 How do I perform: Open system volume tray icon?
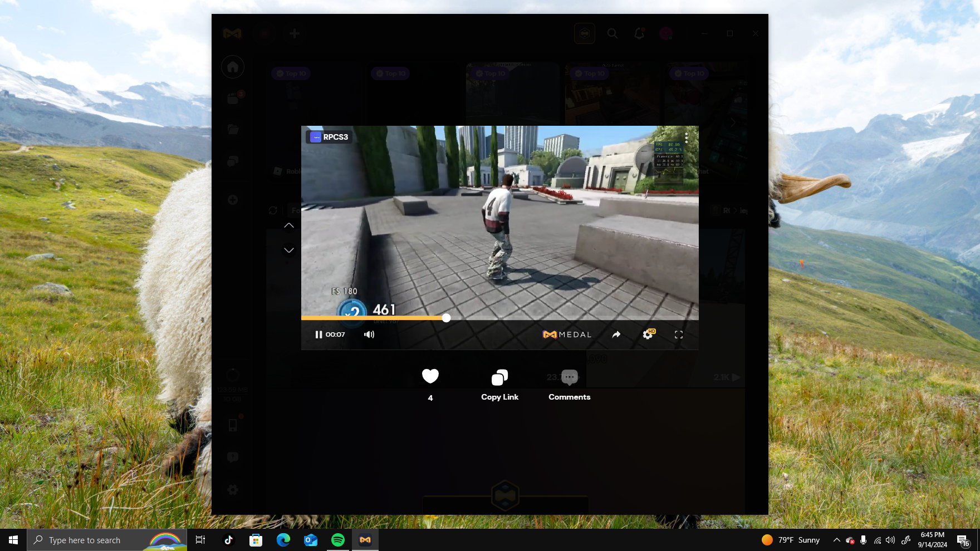[890, 540]
